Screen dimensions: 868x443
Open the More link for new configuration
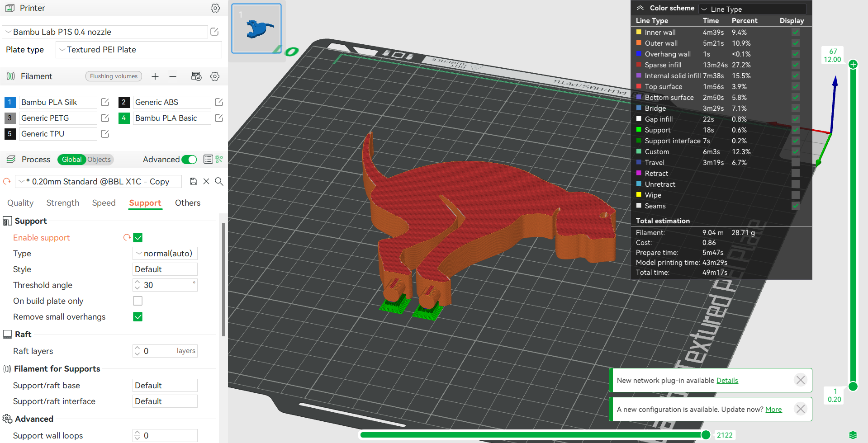point(773,410)
